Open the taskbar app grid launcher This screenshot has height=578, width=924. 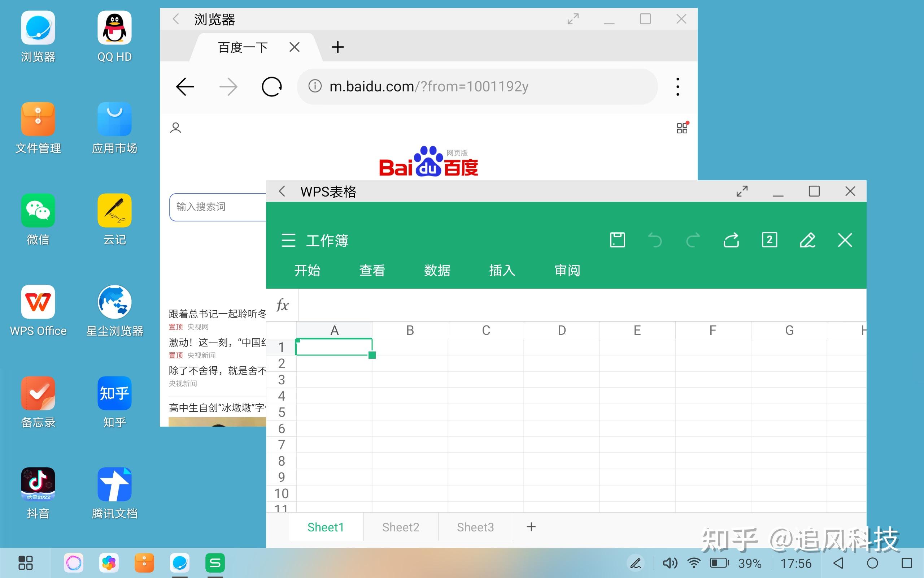point(26,563)
